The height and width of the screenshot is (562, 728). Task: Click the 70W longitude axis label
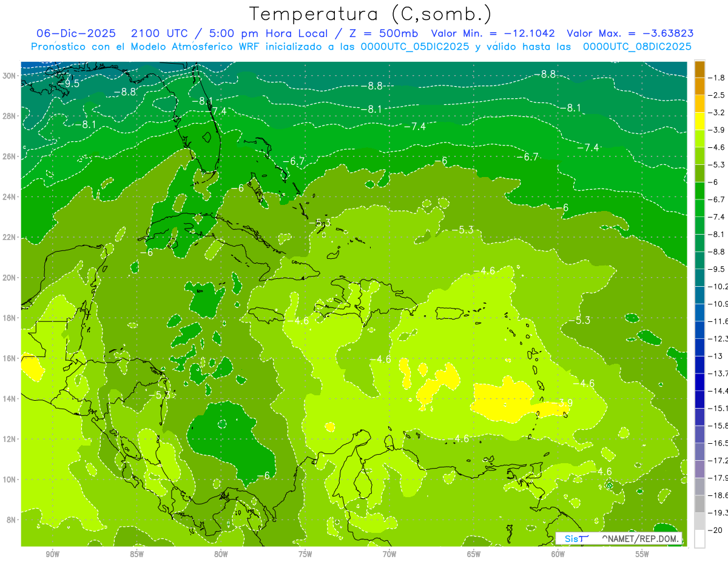point(389,554)
